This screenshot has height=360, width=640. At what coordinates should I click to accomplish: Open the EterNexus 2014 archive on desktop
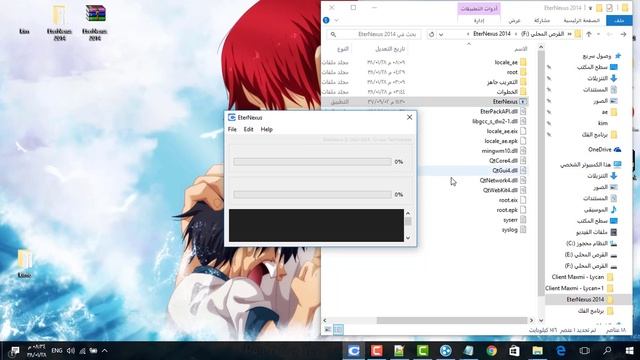[95, 22]
